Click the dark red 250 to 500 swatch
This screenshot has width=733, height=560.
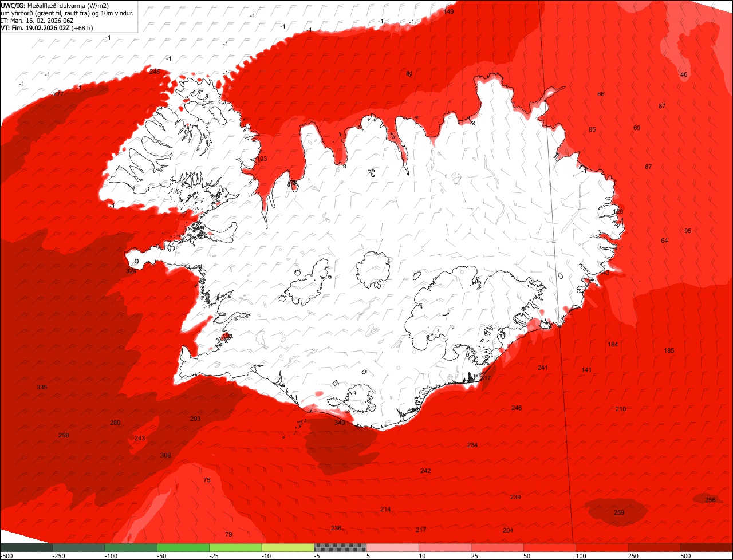tap(655, 548)
